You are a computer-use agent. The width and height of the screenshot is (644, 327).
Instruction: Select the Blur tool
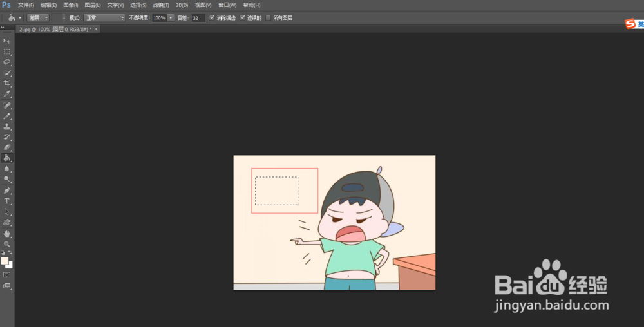tap(7, 169)
